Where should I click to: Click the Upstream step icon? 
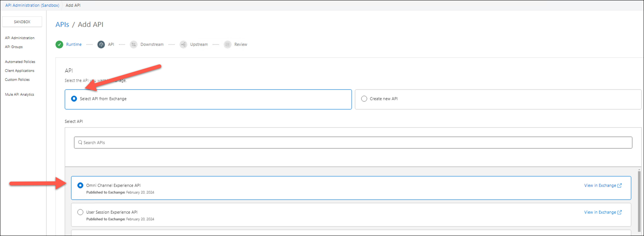183,44
